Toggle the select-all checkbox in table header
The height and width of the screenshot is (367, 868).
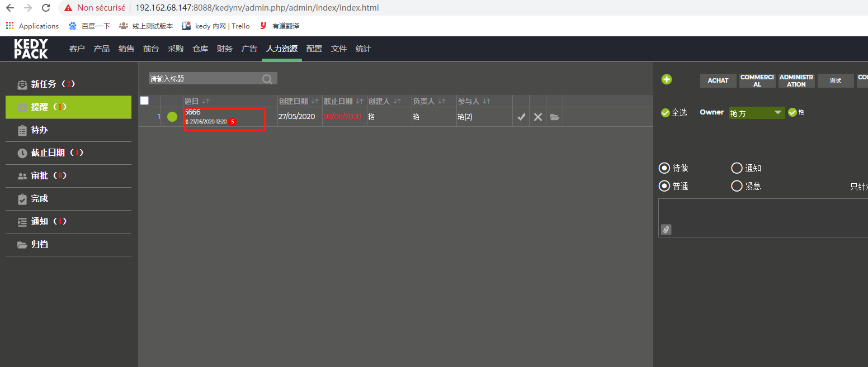144,101
